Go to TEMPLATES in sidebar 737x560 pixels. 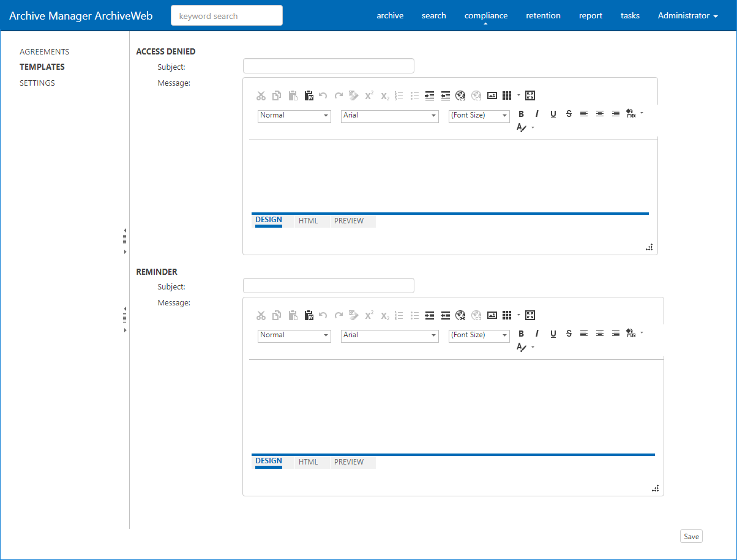(42, 67)
